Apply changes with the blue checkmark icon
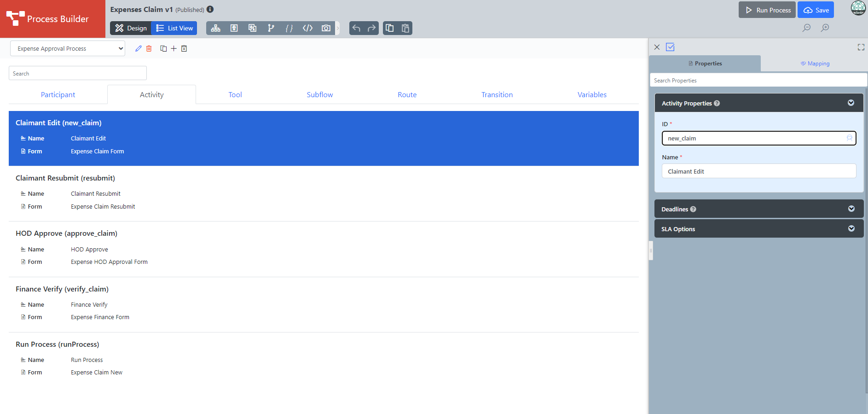 click(670, 47)
